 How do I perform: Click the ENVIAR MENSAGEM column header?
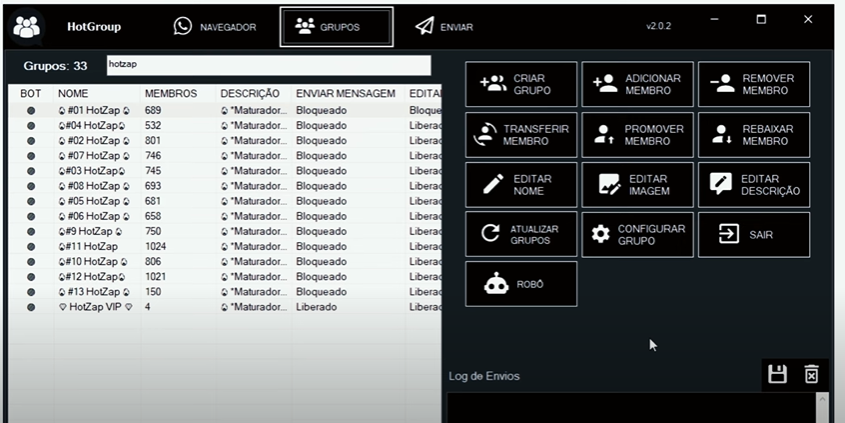tap(345, 94)
